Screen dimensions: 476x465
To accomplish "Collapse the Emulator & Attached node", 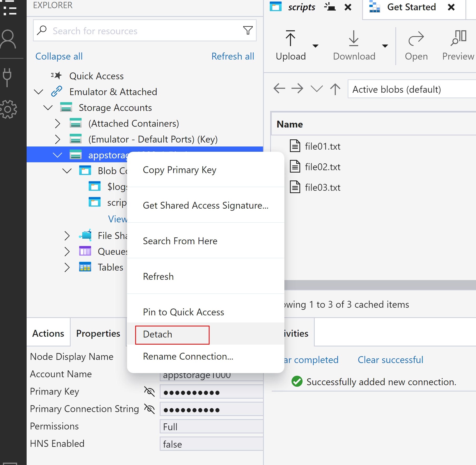I will [x=38, y=92].
